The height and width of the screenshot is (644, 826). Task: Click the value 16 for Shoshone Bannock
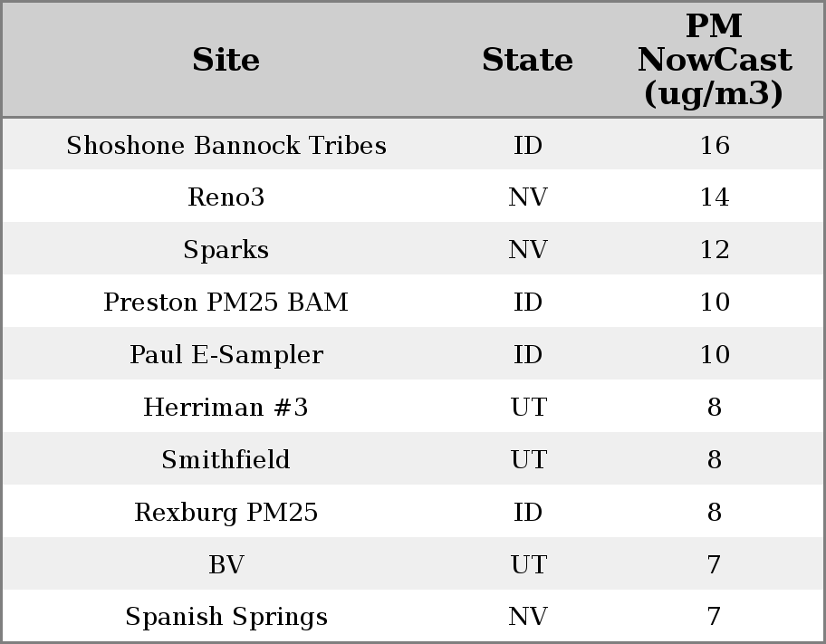(x=714, y=146)
